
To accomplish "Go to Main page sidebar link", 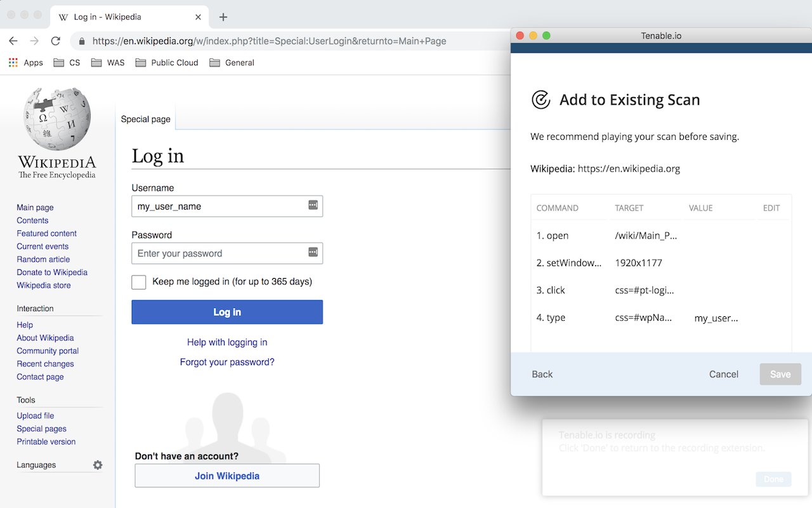I will pos(35,208).
